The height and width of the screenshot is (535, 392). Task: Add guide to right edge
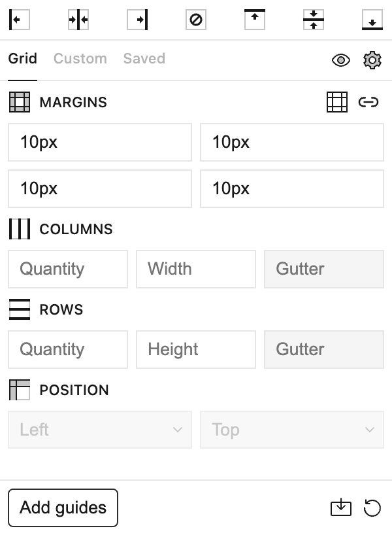pyautogui.click(x=137, y=20)
